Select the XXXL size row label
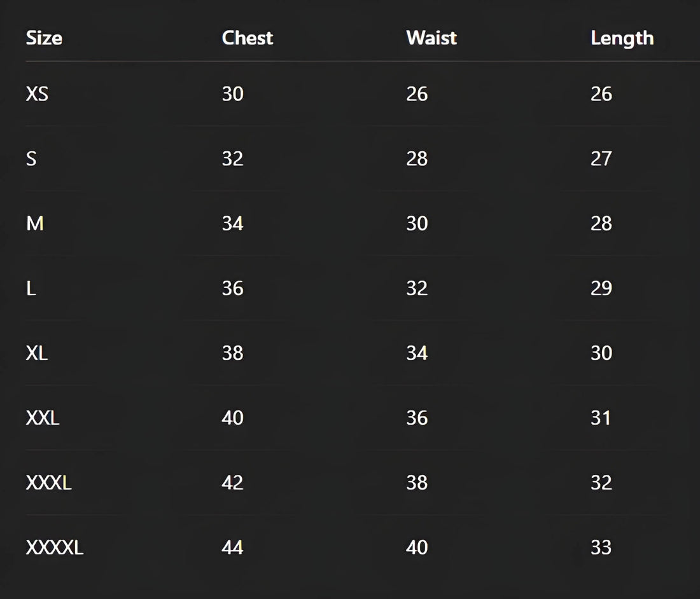 tap(48, 483)
